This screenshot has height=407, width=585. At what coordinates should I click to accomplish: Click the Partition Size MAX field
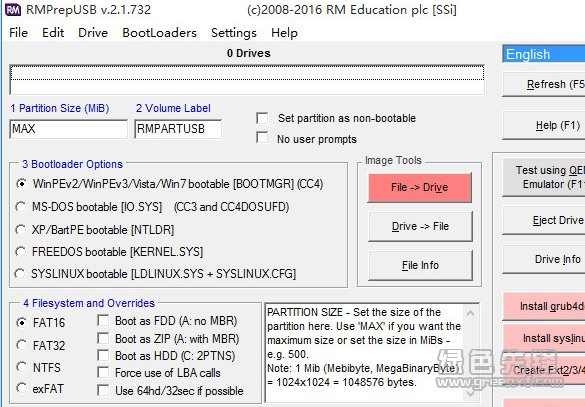coord(69,129)
